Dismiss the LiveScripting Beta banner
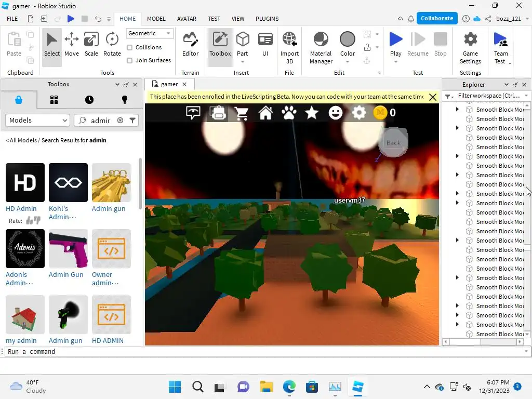532x399 pixels. pos(433,97)
